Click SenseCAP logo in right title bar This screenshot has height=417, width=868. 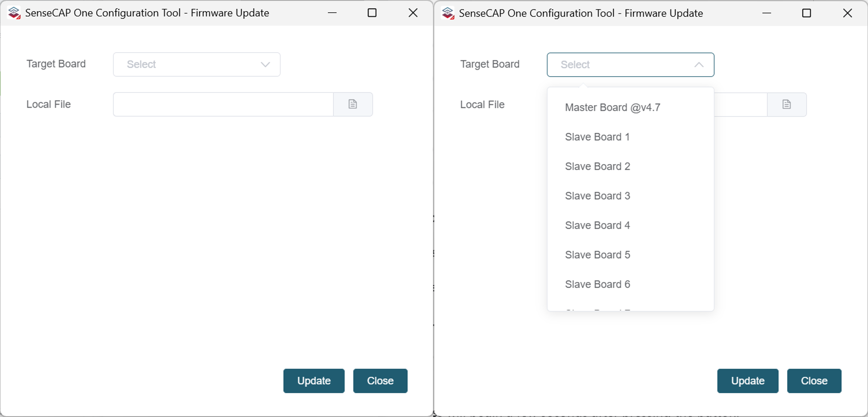(x=448, y=13)
